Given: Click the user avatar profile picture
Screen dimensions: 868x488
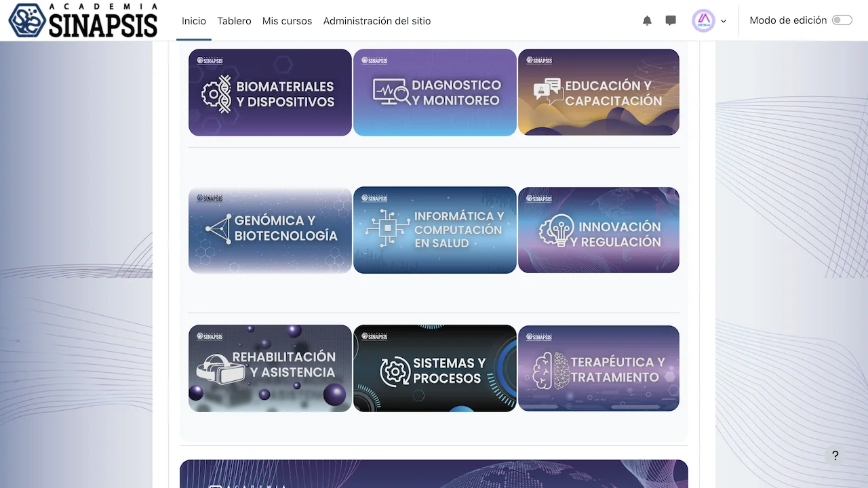Looking at the screenshot, I should tap(703, 21).
